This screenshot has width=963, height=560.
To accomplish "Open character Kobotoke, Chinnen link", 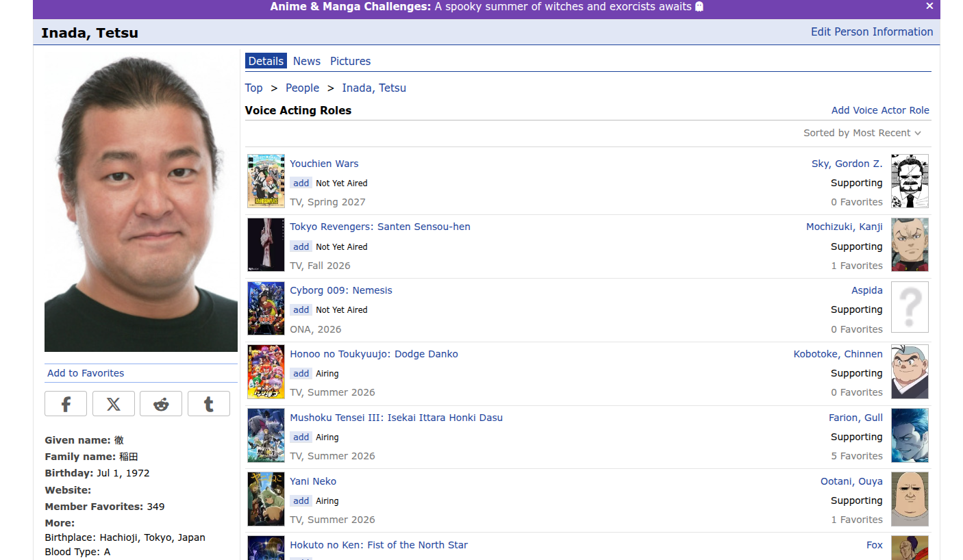I will 838,354.
